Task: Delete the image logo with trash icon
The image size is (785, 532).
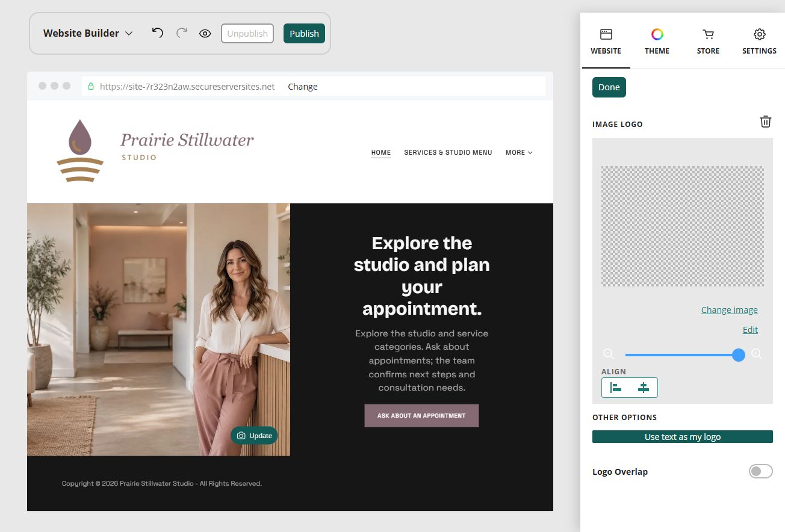Action: tap(766, 122)
